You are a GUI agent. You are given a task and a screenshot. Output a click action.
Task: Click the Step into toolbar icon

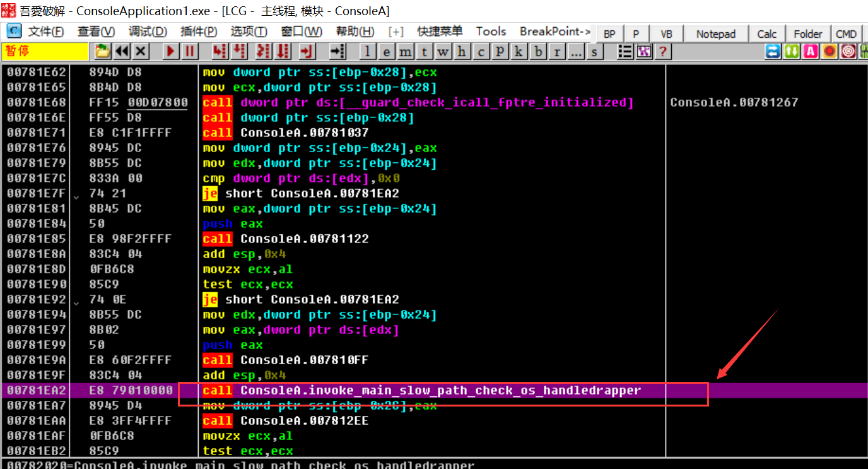click(219, 51)
